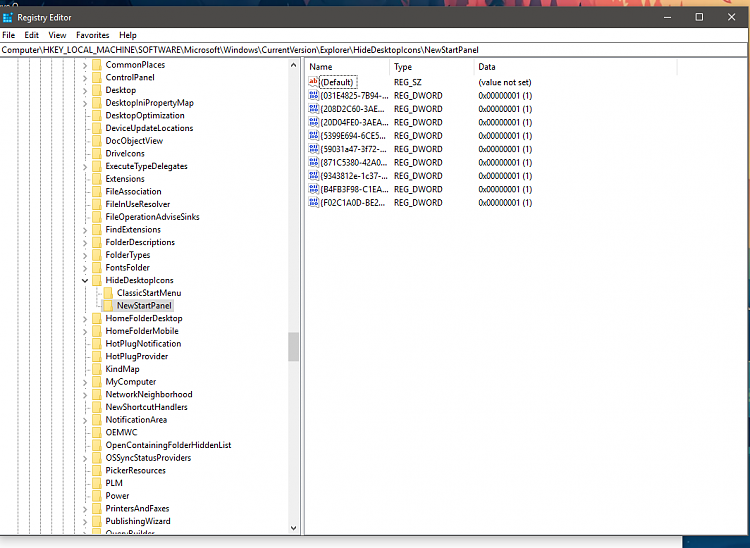Click the registry path address bar
This screenshot has height=548, width=750.
tap(373, 50)
